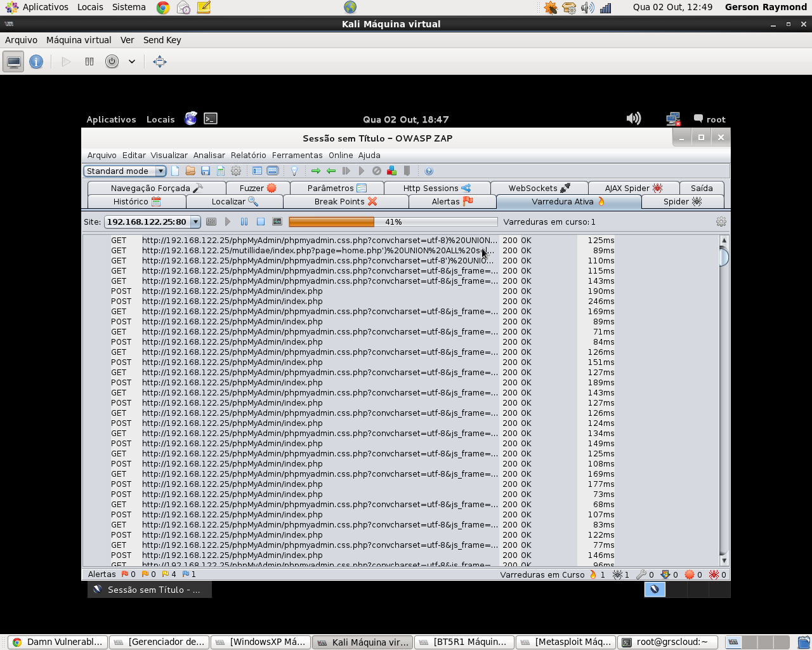Switch to Metasploit Máq... taskbar window
Screen dimensions: 812x650
point(566,642)
